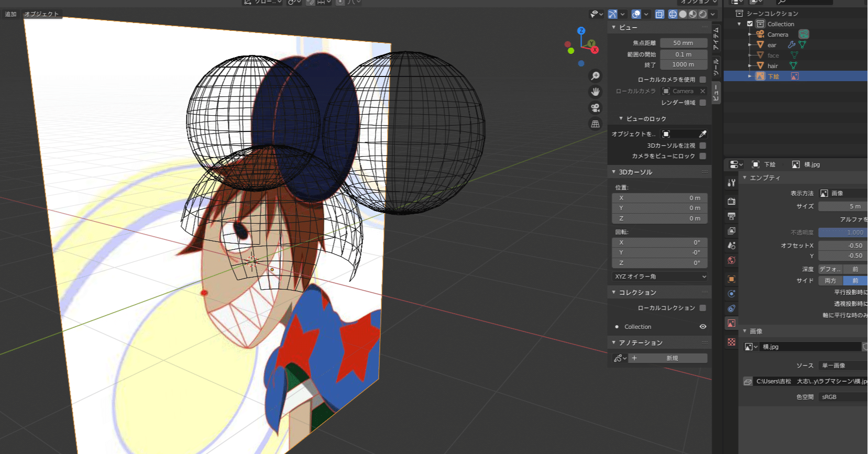The image size is (868, 454).
Task: Select wireframe viewport shading
Action: pyautogui.click(x=673, y=14)
